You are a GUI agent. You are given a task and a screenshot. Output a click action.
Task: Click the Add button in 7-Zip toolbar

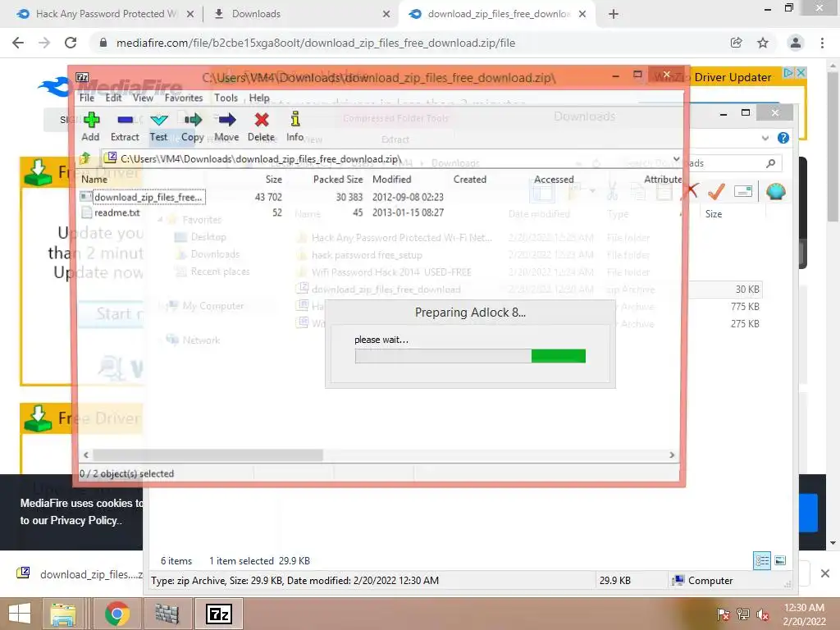coord(90,126)
